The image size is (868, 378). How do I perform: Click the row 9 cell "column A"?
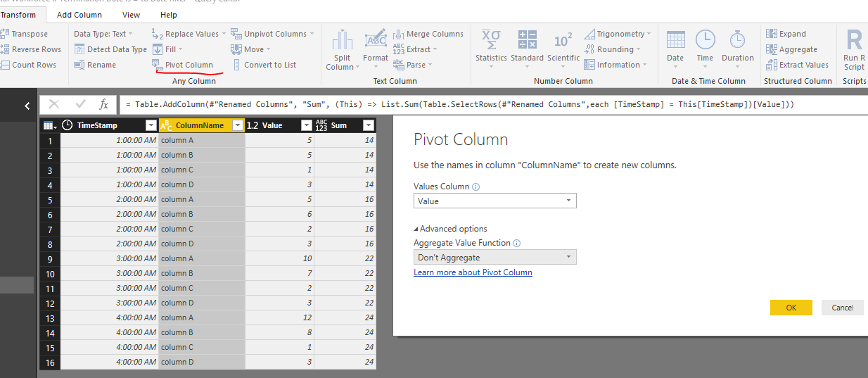click(202, 258)
